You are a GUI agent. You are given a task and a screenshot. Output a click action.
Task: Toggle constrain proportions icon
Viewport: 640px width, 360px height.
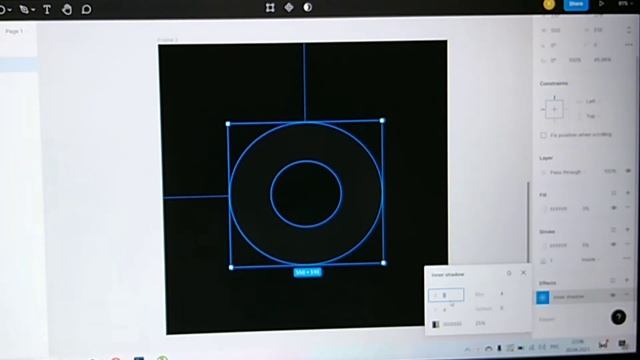tap(629, 30)
